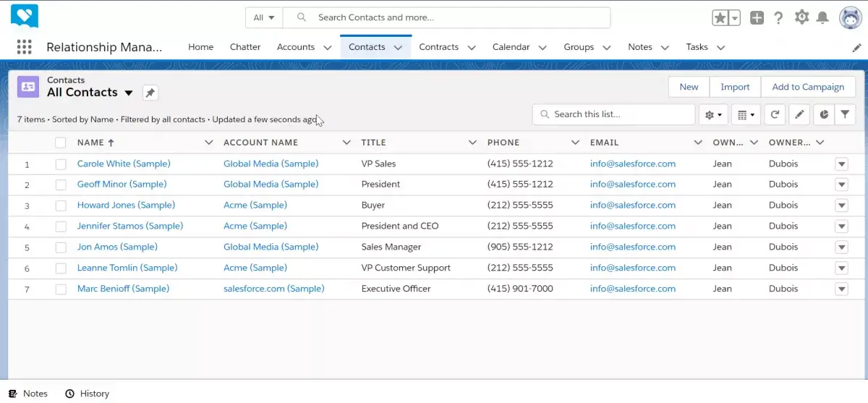Click the (415) 901-7000 phone cell
The width and height of the screenshot is (868, 403).
pyautogui.click(x=520, y=289)
